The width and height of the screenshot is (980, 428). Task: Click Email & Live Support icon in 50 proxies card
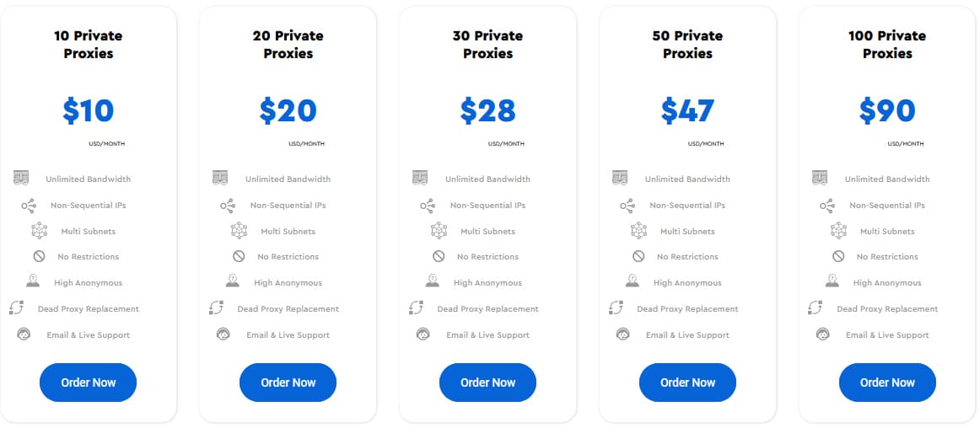click(x=622, y=334)
